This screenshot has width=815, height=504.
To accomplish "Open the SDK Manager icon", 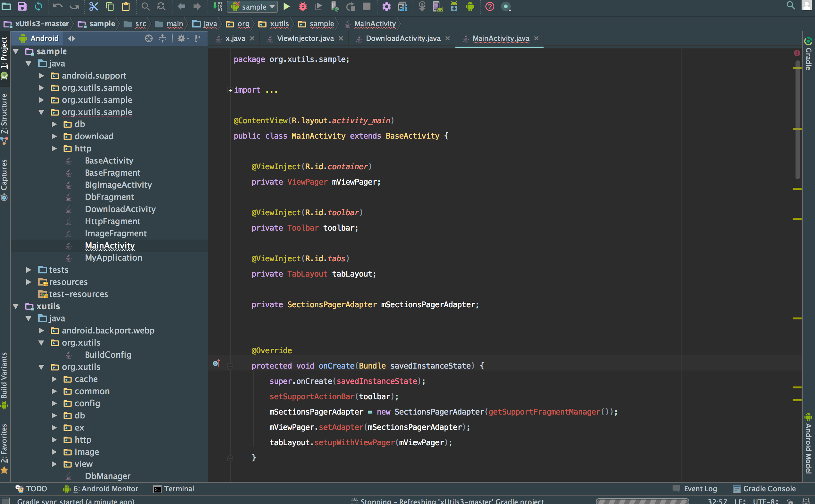I will pos(454,6).
